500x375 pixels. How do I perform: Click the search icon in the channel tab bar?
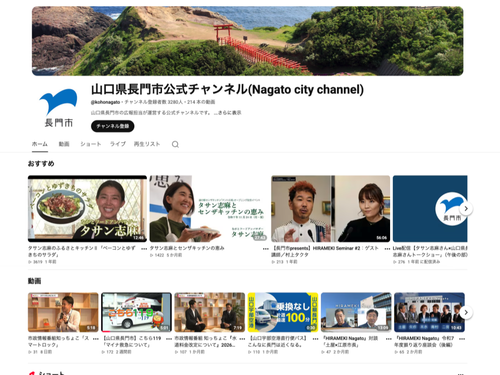click(175, 144)
